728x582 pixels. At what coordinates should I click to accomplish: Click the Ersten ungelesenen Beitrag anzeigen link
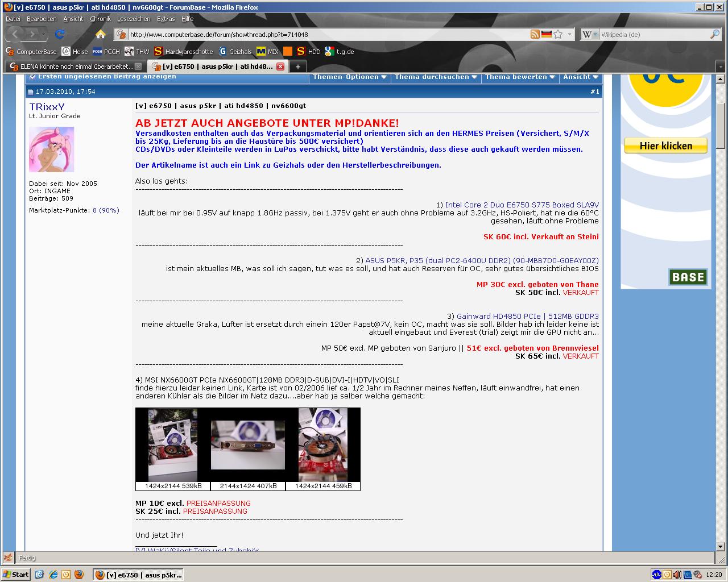[x=107, y=77]
